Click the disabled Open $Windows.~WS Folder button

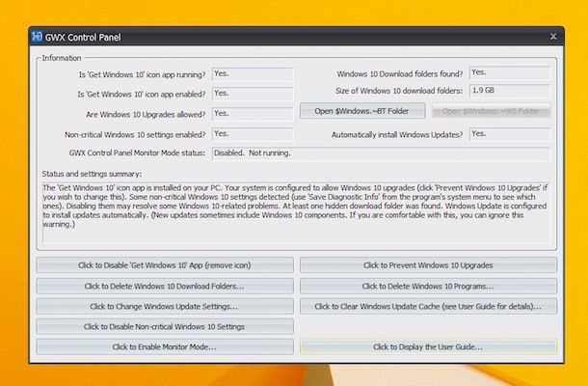(x=491, y=111)
